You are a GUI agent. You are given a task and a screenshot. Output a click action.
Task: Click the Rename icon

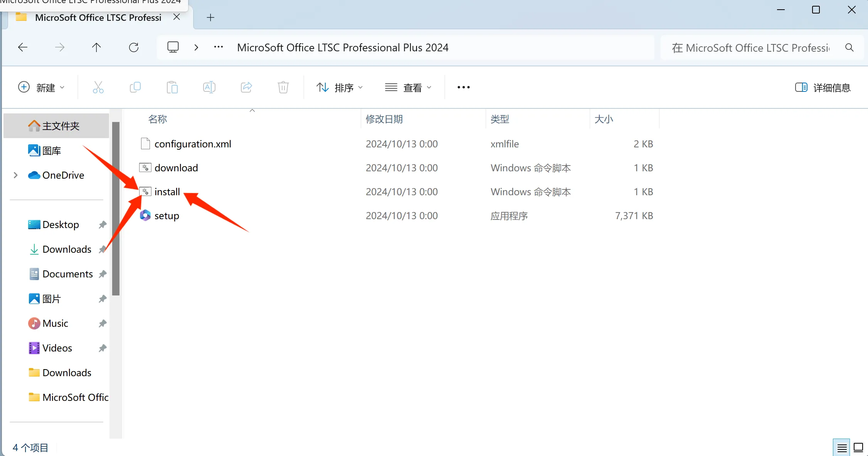tap(209, 88)
